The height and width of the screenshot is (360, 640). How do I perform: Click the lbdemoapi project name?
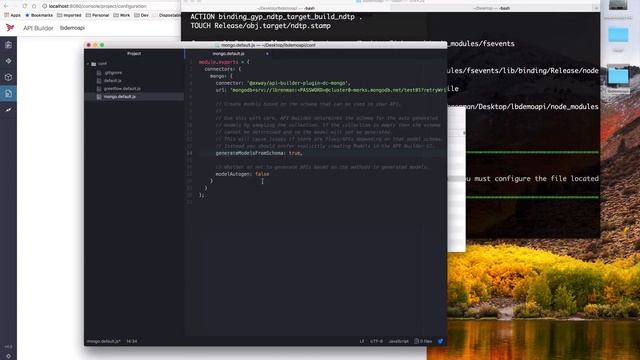click(x=72, y=28)
